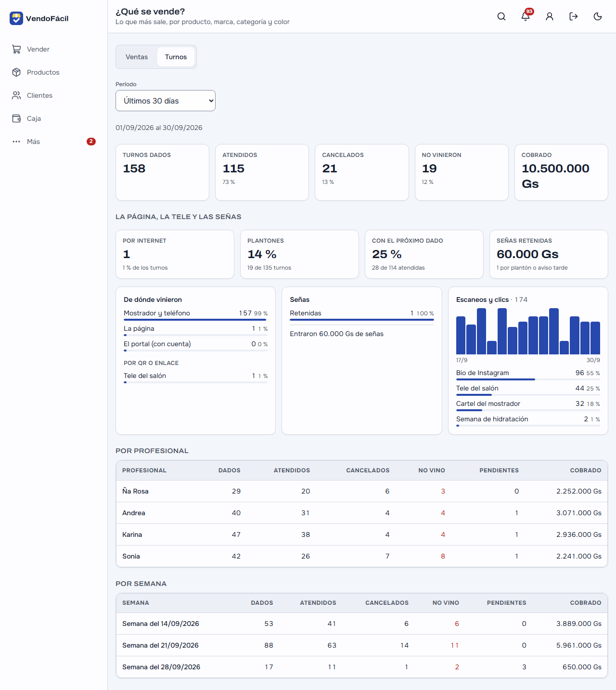616x690 pixels.
Task: Click the logout icon
Action: pos(574,16)
